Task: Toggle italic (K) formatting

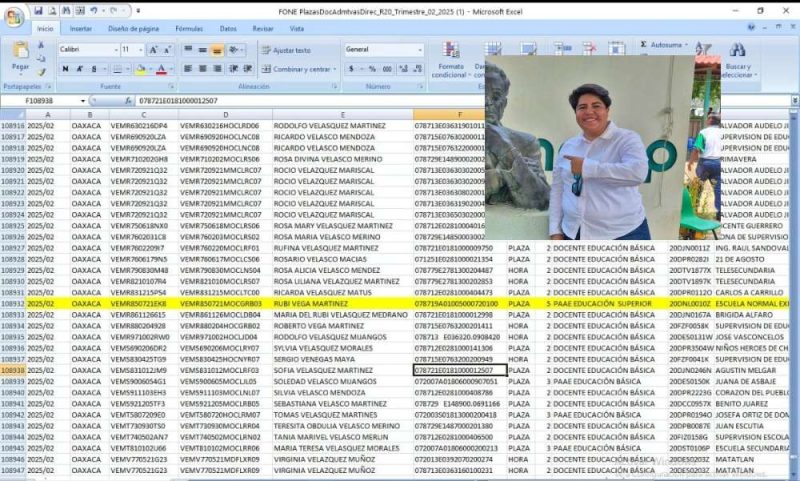Action: [x=79, y=69]
